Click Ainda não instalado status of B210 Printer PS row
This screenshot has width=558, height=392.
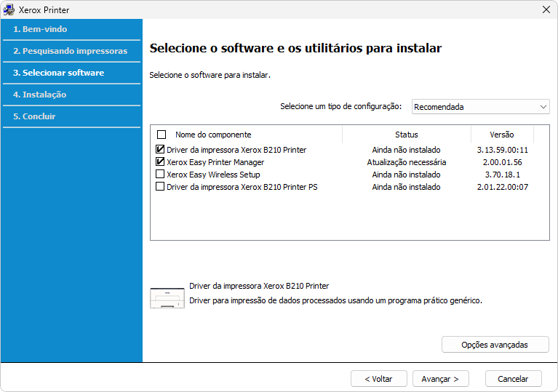[406, 187]
